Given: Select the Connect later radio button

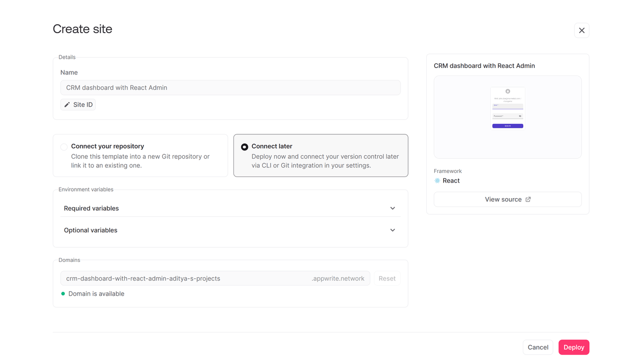Looking at the screenshot, I should (245, 147).
